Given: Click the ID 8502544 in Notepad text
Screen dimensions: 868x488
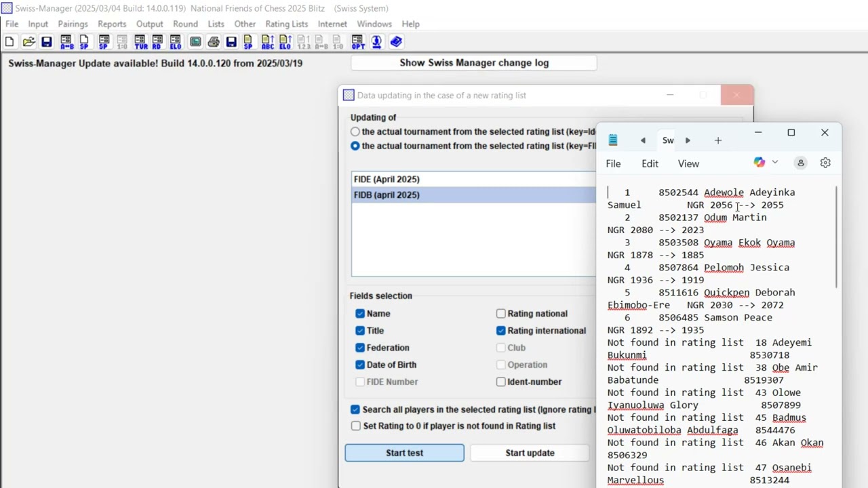Looking at the screenshot, I should tap(678, 192).
